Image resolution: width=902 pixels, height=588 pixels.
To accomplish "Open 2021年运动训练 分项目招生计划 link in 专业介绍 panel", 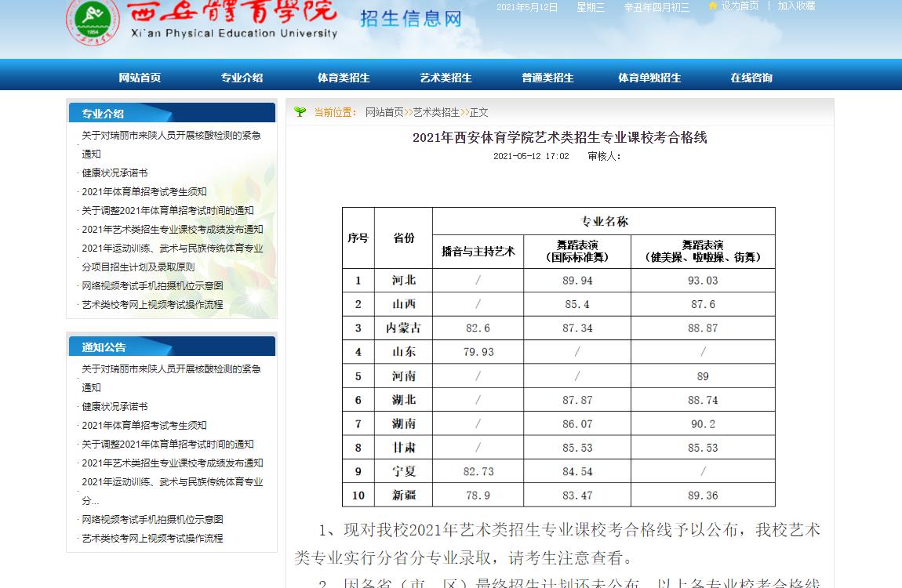I will 172,257.
